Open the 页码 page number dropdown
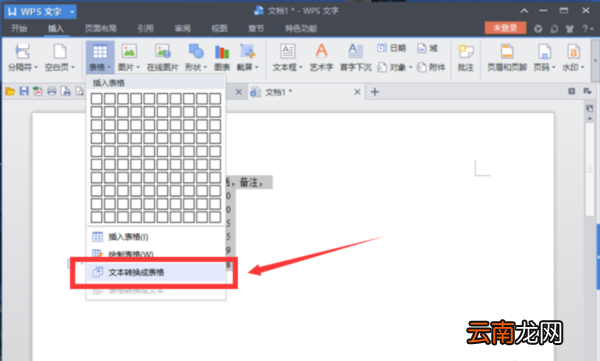 pos(553,67)
